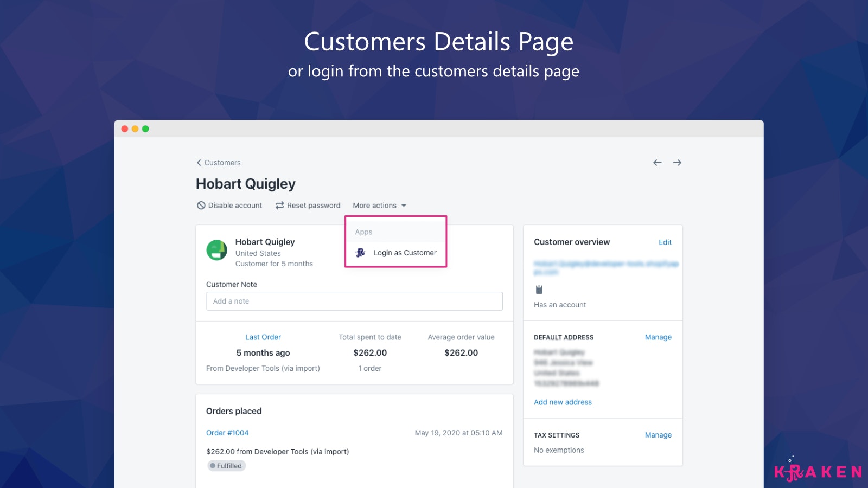Viewport: 868px width, 488px height.
Task: Click inside the Add a note field
Action: 355,301
